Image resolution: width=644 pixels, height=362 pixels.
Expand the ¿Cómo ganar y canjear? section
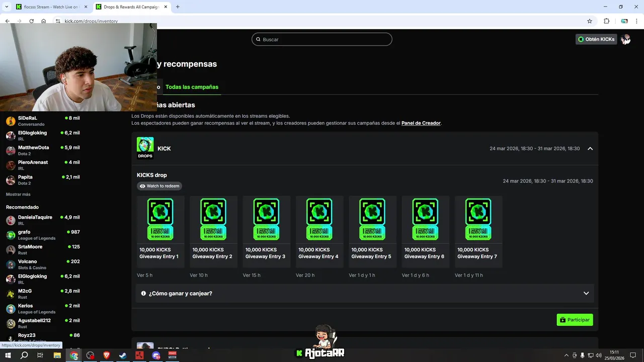point(365,293)
